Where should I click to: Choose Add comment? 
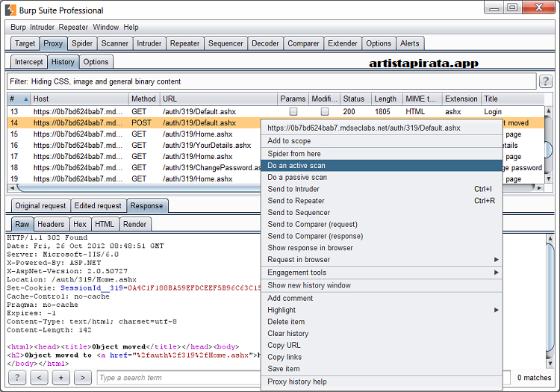point(382,298)
